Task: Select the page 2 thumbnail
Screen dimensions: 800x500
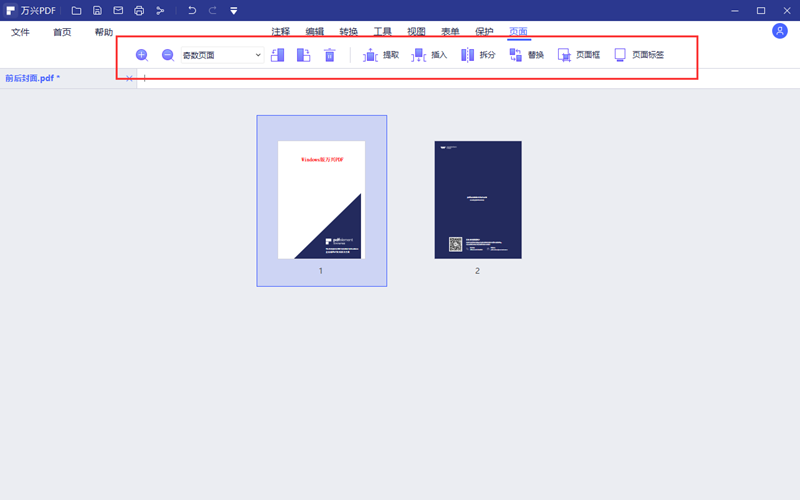Action: [478, 200]
